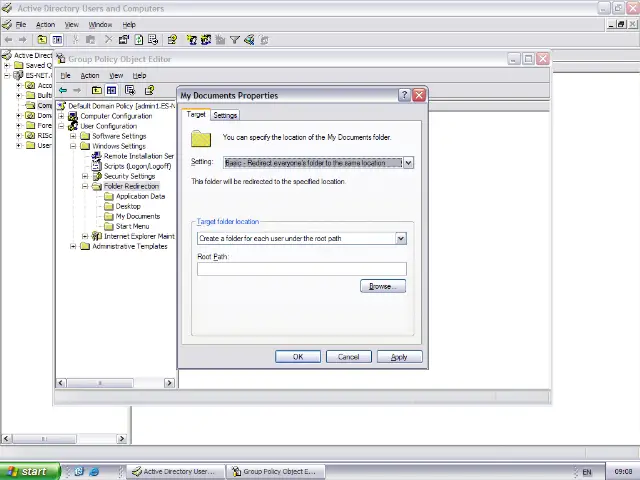Image resolution: width=640 pixels, height=480 pixels.
Task: Toggle Show/Hide Console Tree in Active Directory toolbar
Action: tap(57, 40)
